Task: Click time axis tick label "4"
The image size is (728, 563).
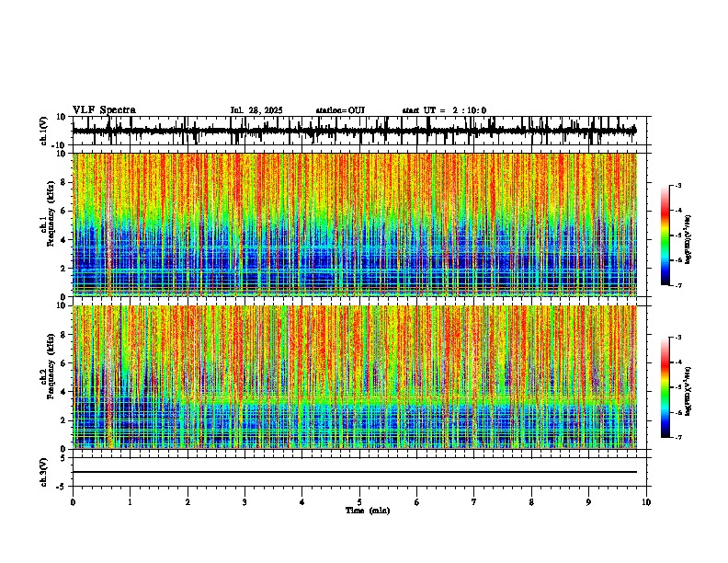Action: tap(302, 502)
